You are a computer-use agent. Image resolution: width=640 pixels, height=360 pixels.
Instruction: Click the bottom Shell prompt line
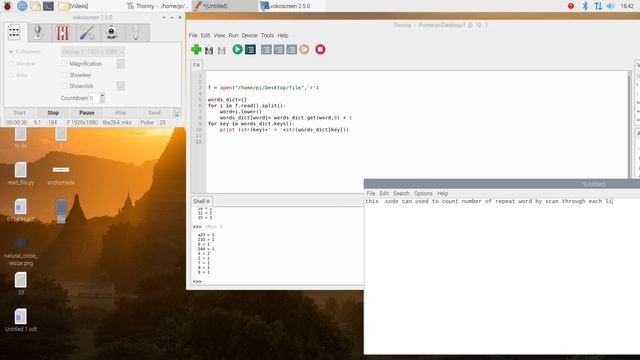point(278,282)
